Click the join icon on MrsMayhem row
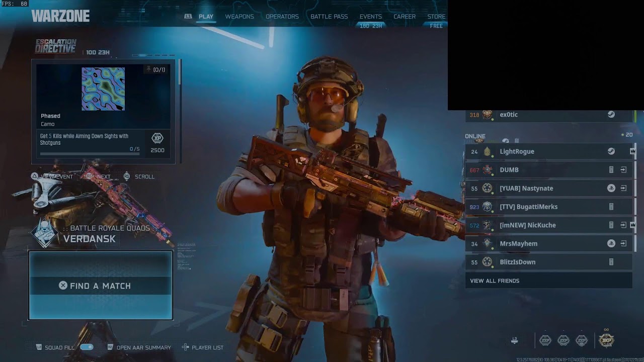The width and height of the screenshot is (644, 362). point(623,244)
